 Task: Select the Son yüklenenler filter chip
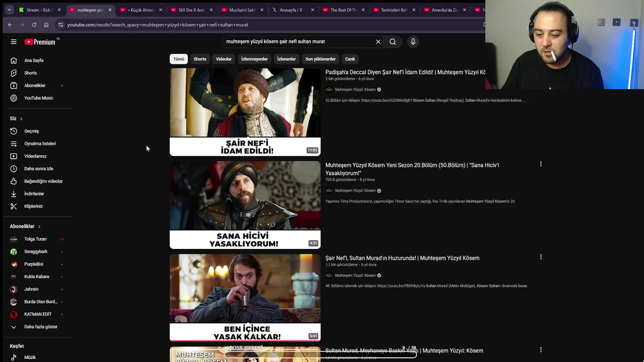tap(320, 59)
